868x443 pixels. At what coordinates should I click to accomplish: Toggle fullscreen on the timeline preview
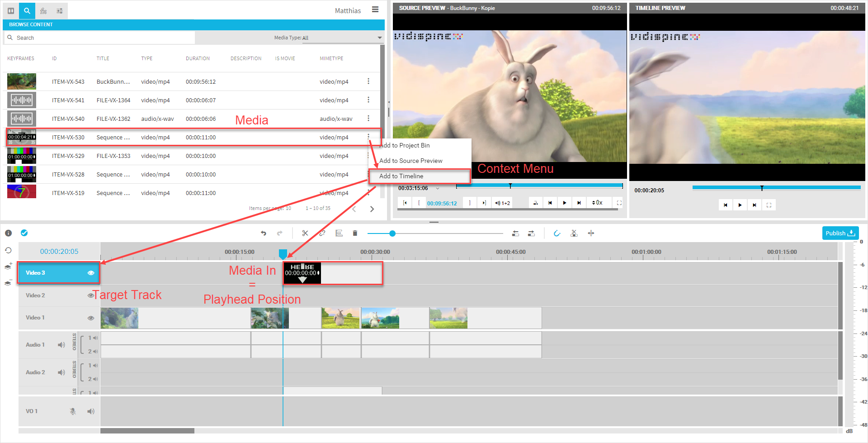tap(769, 205)
